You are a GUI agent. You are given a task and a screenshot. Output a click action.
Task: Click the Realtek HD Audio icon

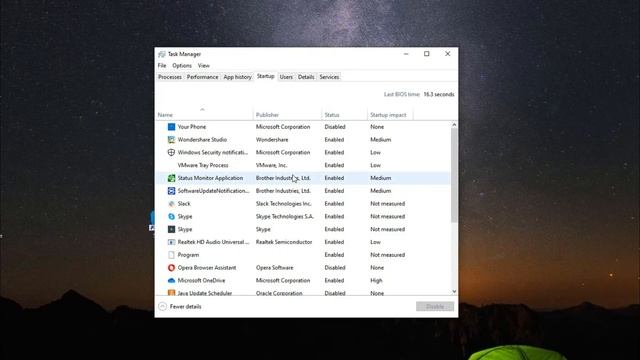click(171, 242)
